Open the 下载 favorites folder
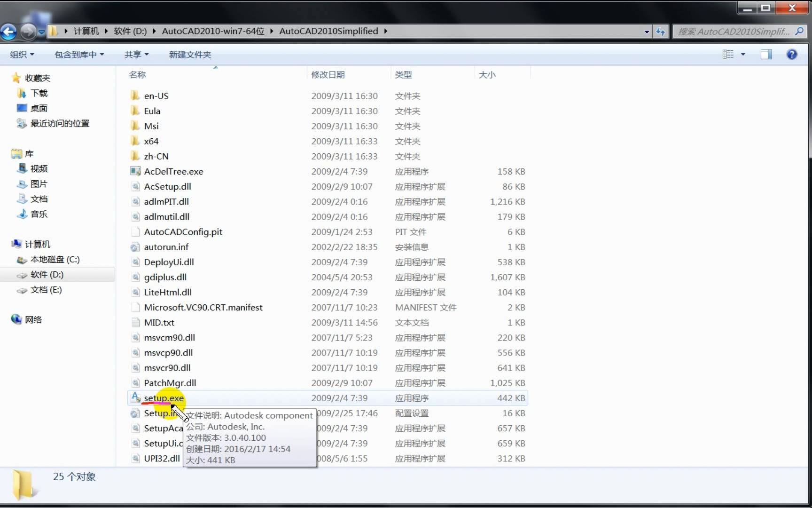 tap(39, 93)
